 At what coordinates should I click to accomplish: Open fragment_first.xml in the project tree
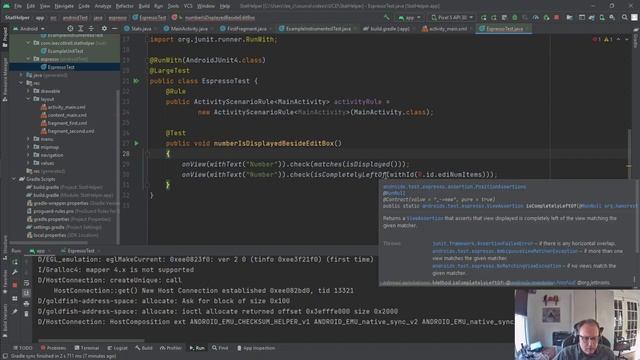(x=67, y=123)
